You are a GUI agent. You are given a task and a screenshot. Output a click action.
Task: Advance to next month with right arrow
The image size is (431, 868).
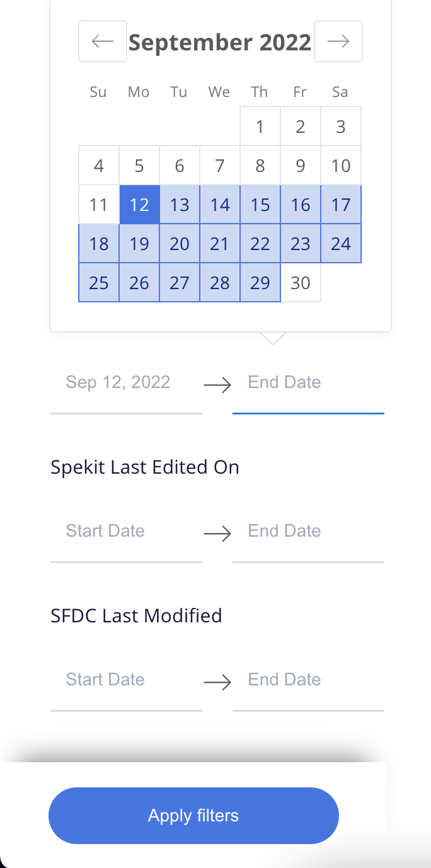[x=338, y=42]
